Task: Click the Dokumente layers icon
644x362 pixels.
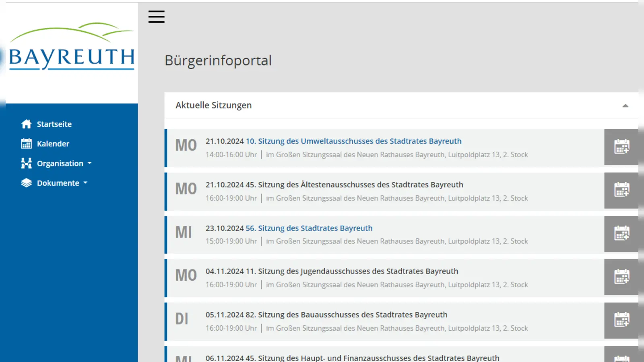Action: [x=27, y=183]
